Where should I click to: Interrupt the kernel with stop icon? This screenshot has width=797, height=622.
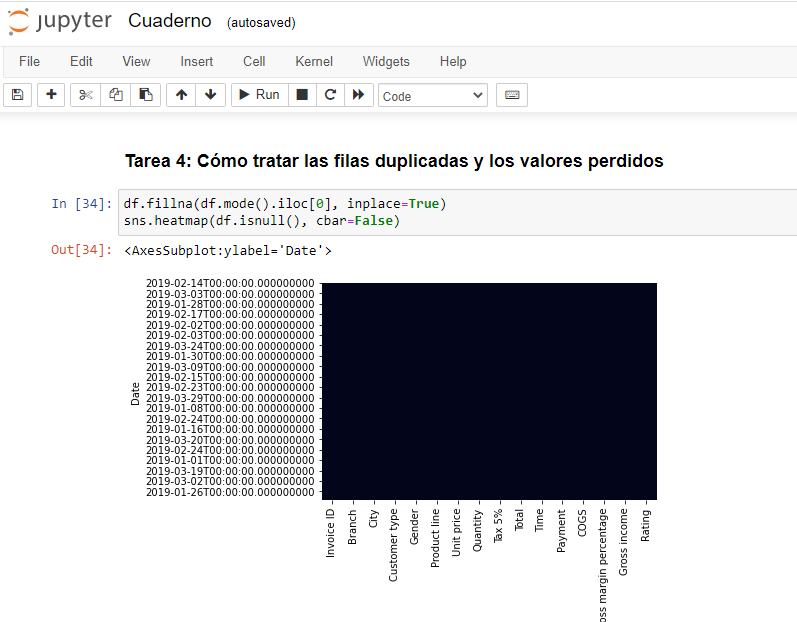[302, 95]
